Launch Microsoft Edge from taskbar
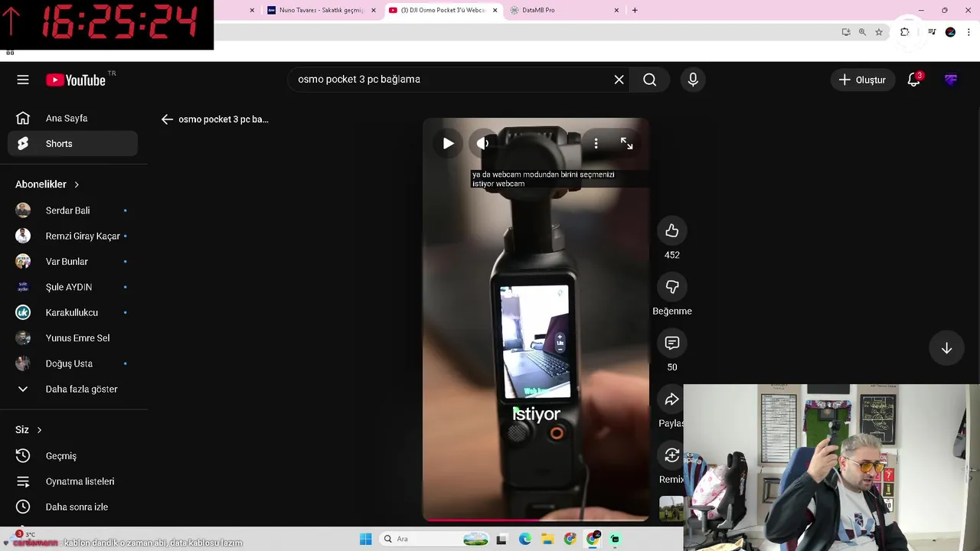The image size is (980, 551). [x=524, y=539]
